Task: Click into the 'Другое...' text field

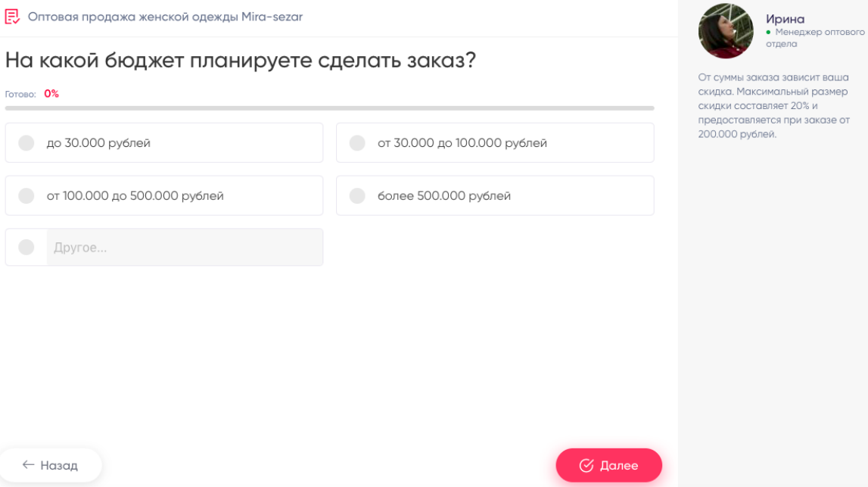Action: (x=185, y=247)
